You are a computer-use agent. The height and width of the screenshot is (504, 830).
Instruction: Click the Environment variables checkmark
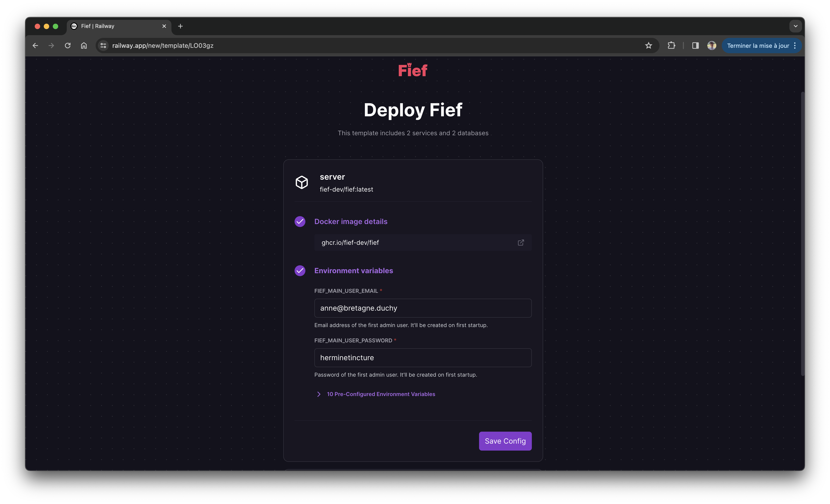(300, 271)
